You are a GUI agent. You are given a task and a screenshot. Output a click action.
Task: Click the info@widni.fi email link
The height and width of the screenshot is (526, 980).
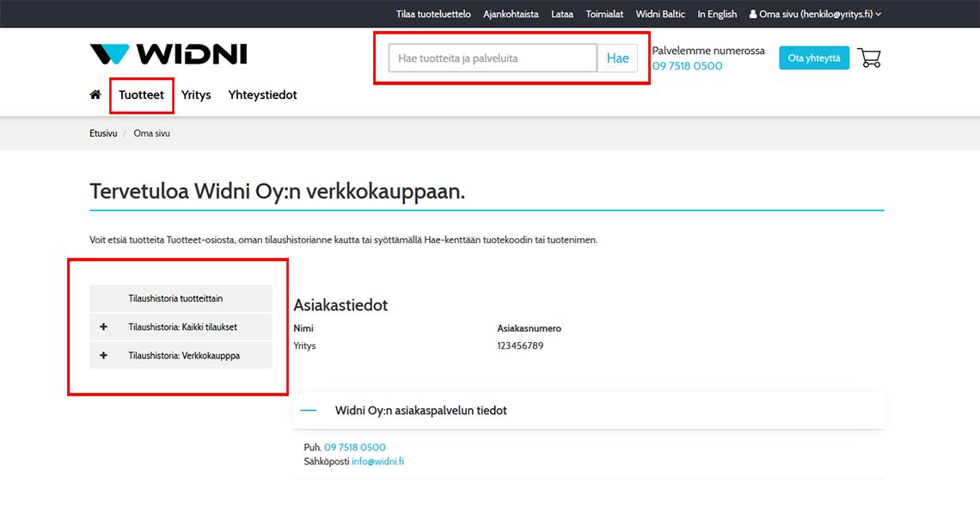click(377, 462)
